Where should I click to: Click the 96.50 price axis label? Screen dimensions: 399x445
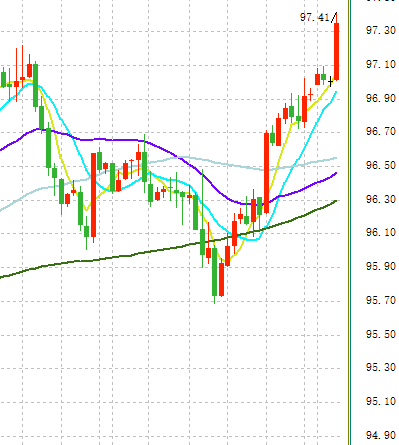pos(381,165)
